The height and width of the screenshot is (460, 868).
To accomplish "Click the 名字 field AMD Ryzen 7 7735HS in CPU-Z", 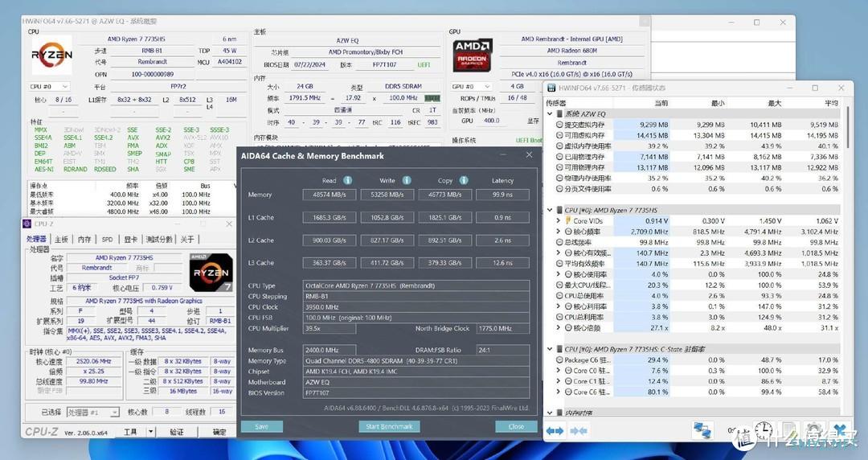I will click(x=124, y=257).
